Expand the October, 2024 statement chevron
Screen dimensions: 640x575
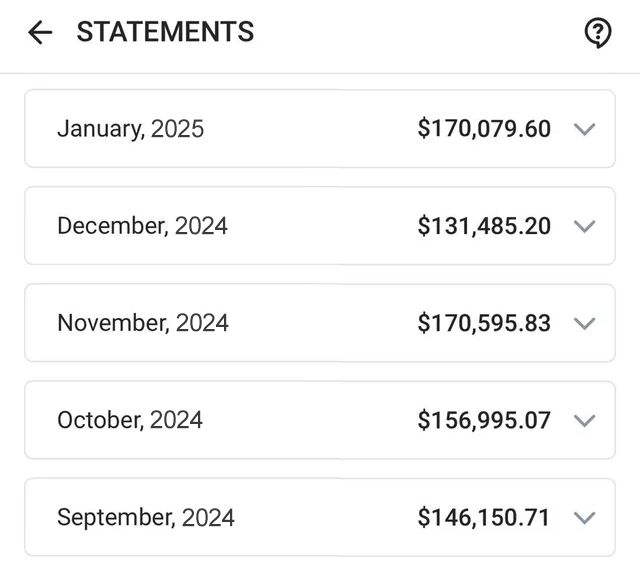tap(584, 420)
